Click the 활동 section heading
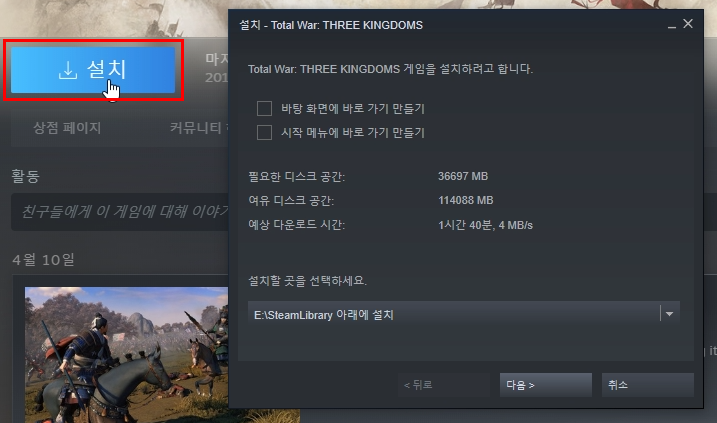Viewport: 717px width, 423px height. click(26, 176)
